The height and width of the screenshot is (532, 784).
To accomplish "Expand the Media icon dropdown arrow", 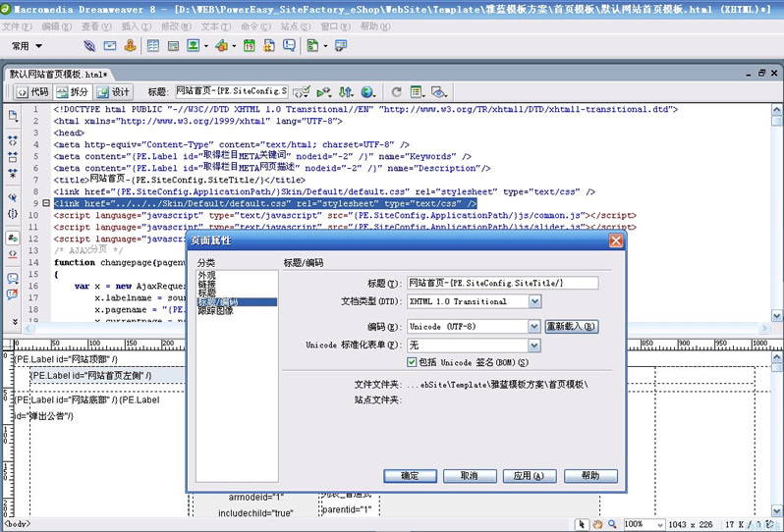I will pyautogui.click(x=234, y=46).
